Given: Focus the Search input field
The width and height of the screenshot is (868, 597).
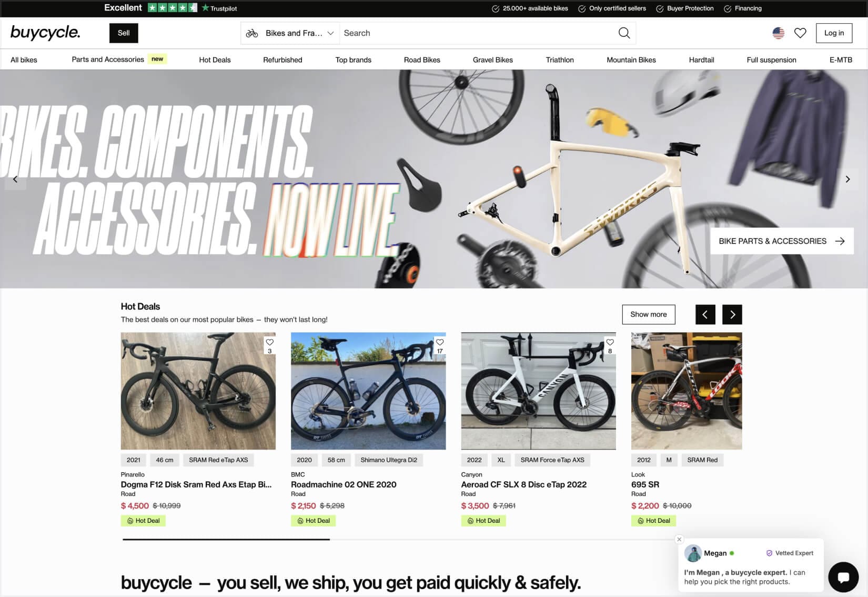Looking at the screenshot, I should [479, 33].
